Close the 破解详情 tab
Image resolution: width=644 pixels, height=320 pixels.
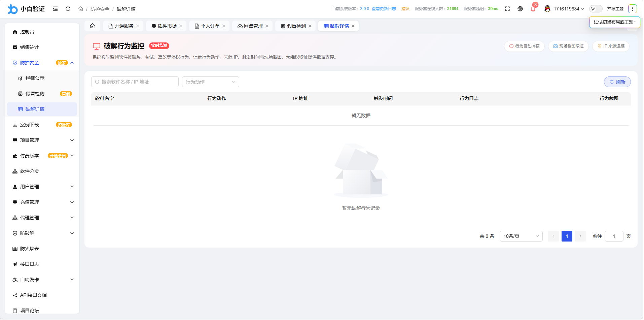[x=353, y=26]
